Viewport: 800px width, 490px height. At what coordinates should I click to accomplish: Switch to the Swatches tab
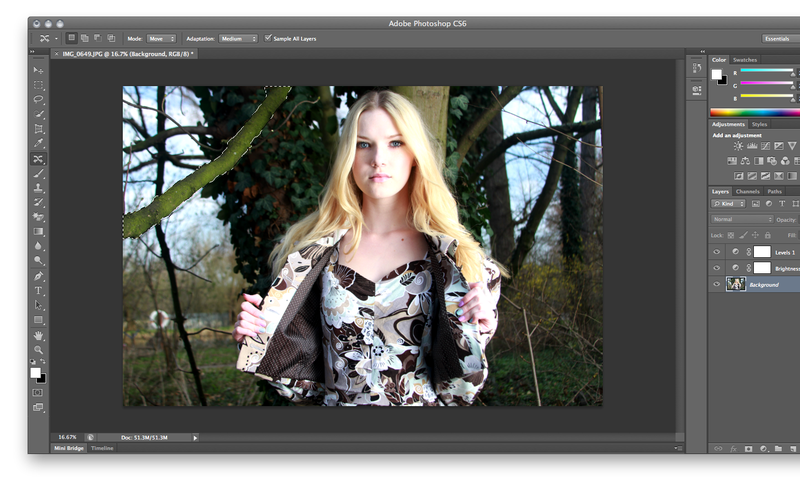tap(744, 60)
